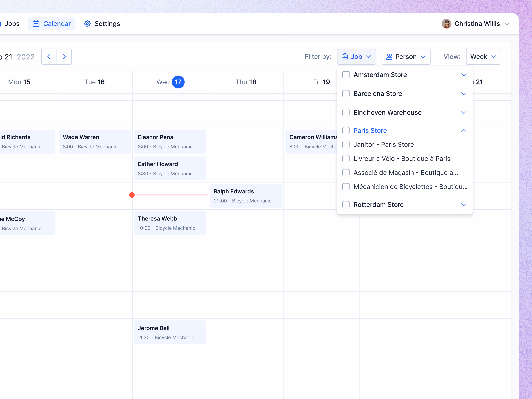Open the Calendar tab

52,24
